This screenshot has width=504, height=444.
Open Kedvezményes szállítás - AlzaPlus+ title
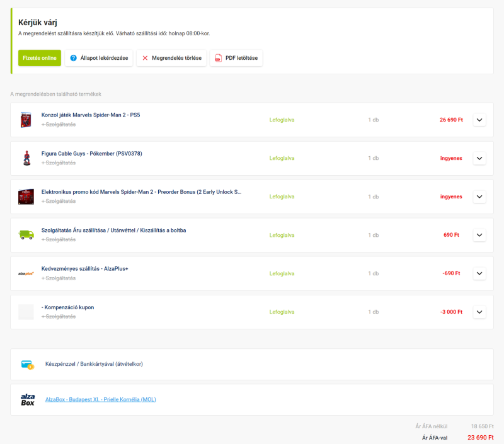85,268
